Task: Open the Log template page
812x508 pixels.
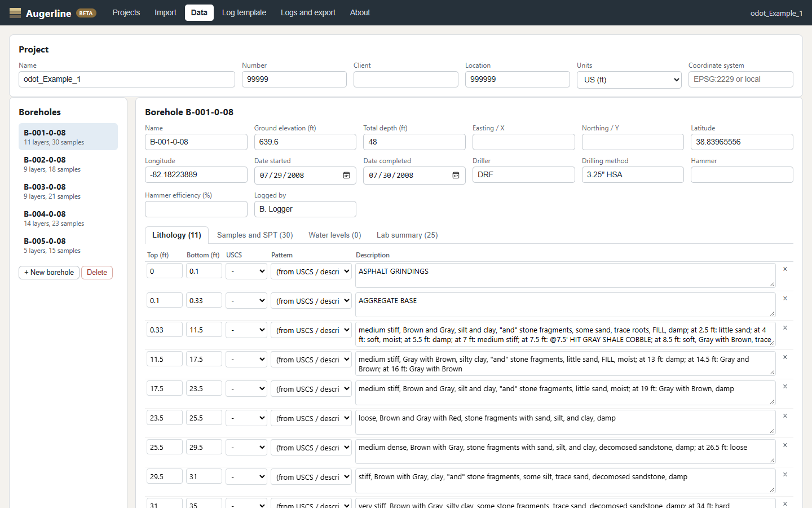Action: coord(244,12)
